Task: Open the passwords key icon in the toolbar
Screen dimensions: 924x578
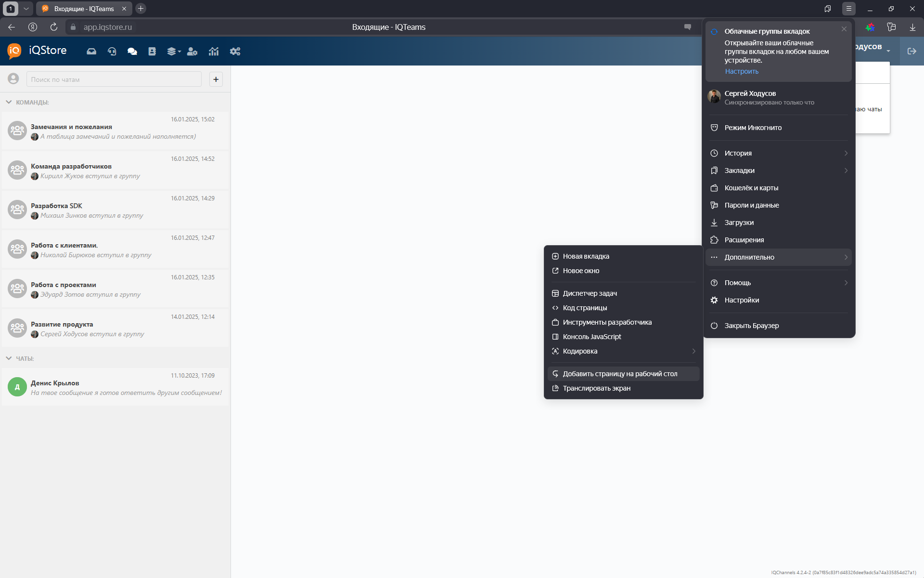Action: click(891, 27)
